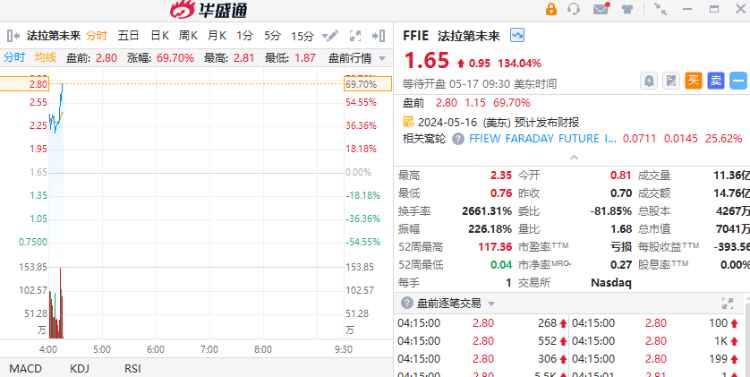
Task: Click help icon beside 盘前逐笔交易
Action: pos(407,303)
